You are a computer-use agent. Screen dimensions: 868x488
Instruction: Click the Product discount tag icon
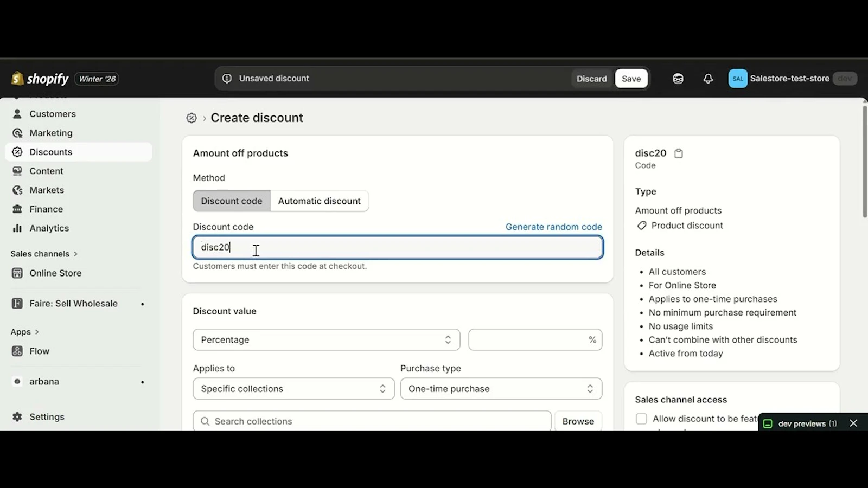coord(642,226)
